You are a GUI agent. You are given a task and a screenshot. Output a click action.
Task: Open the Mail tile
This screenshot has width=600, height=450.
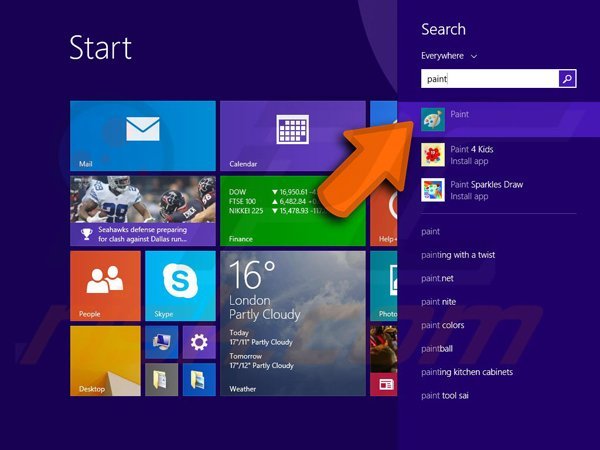point(143,136)
